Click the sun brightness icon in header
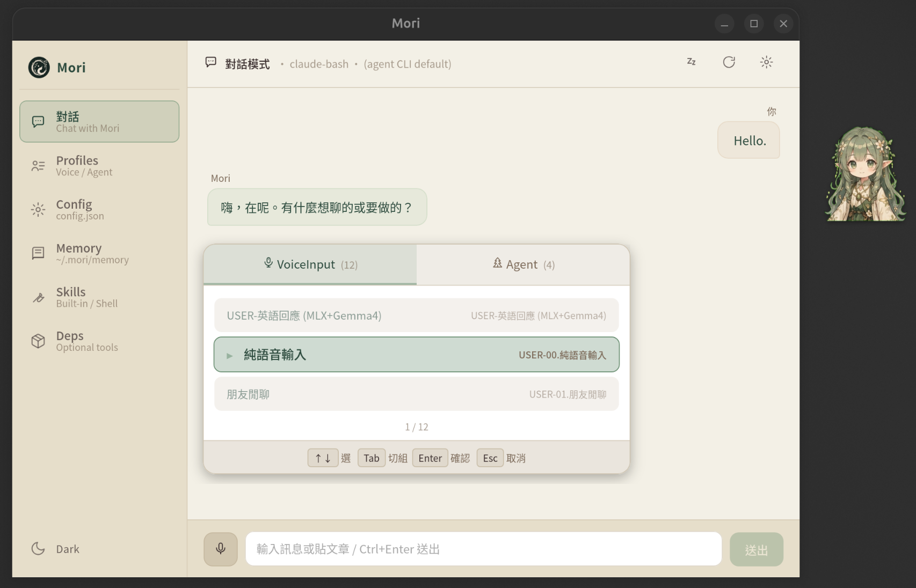 pyautogui.click(x=766, y=62)
